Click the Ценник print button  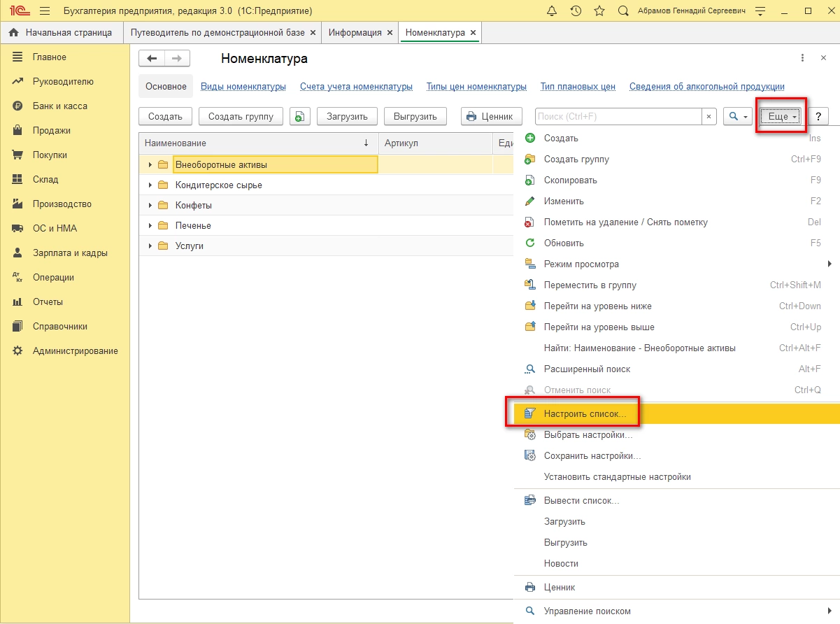tap(491, 117)
